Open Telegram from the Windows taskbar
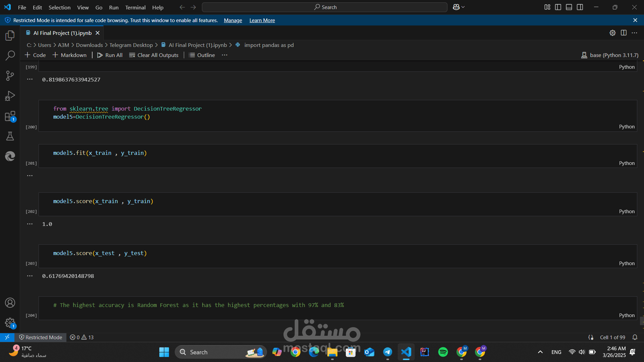This screenshot has width=644, height=362. [x=387, y=352]
